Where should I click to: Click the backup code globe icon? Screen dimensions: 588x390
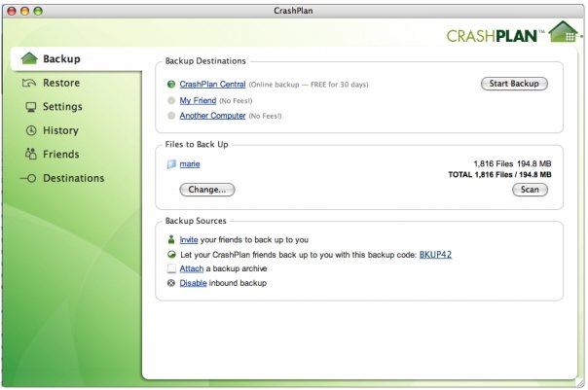pyautogui.click(x=171, y=255)
